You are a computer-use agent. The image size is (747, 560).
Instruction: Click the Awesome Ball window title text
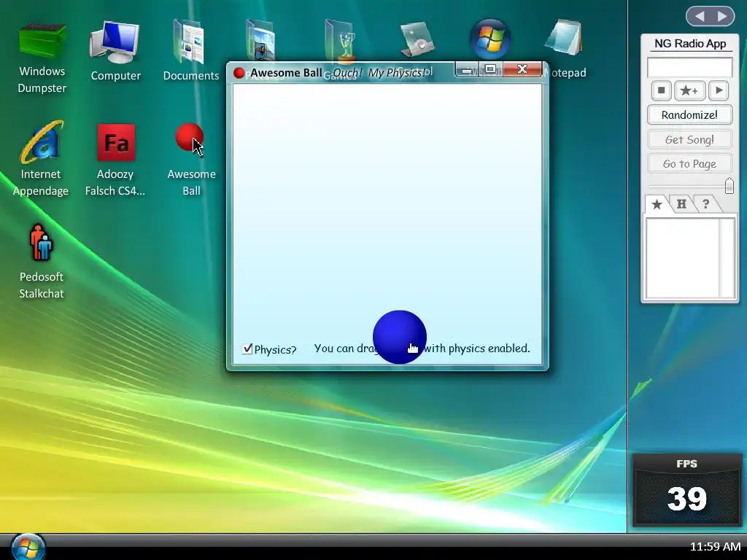pos(286,73)
